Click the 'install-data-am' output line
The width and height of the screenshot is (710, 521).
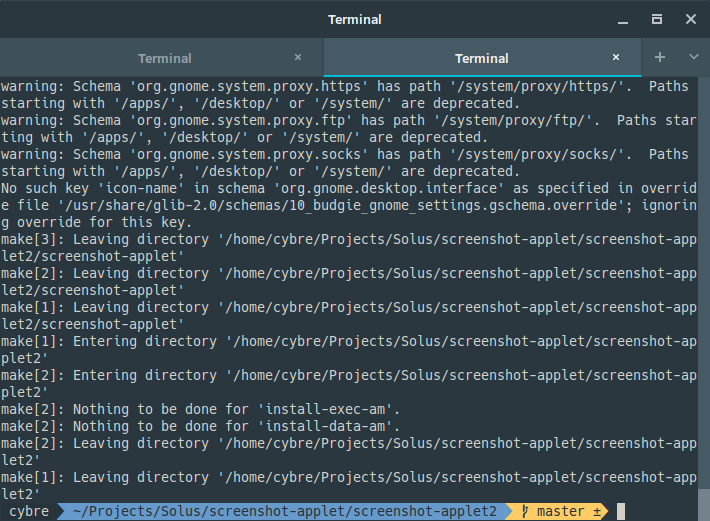200,426
